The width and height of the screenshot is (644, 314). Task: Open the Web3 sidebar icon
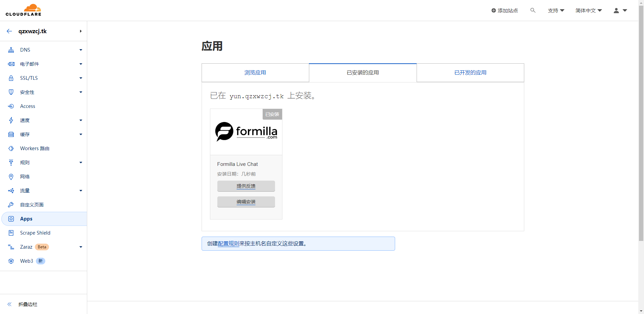click(x=11, y=261)
